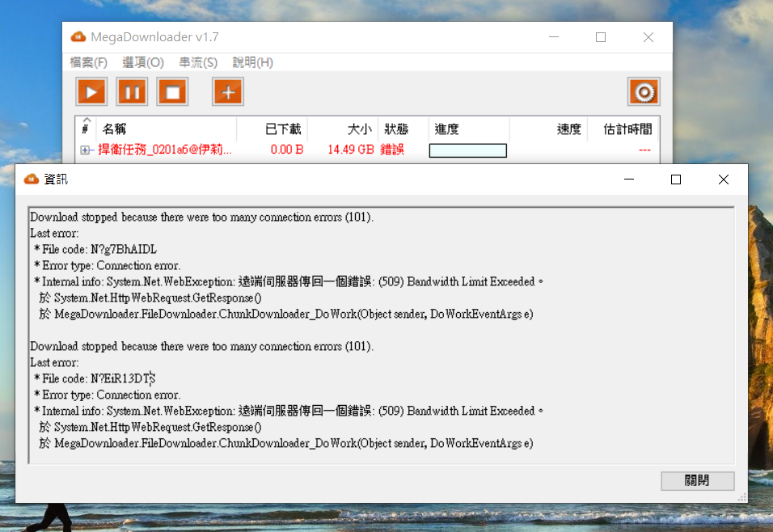Viewport: 773px width, 532px height.
Task: Expand the 捍衛任務 download row tree node
Action: [x=85, y=150]
